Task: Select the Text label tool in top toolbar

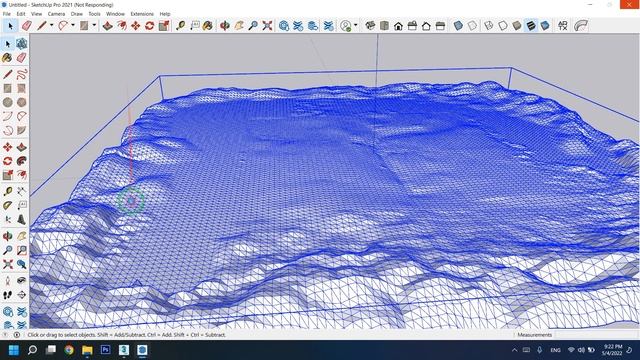Action: tap(195, 26)
